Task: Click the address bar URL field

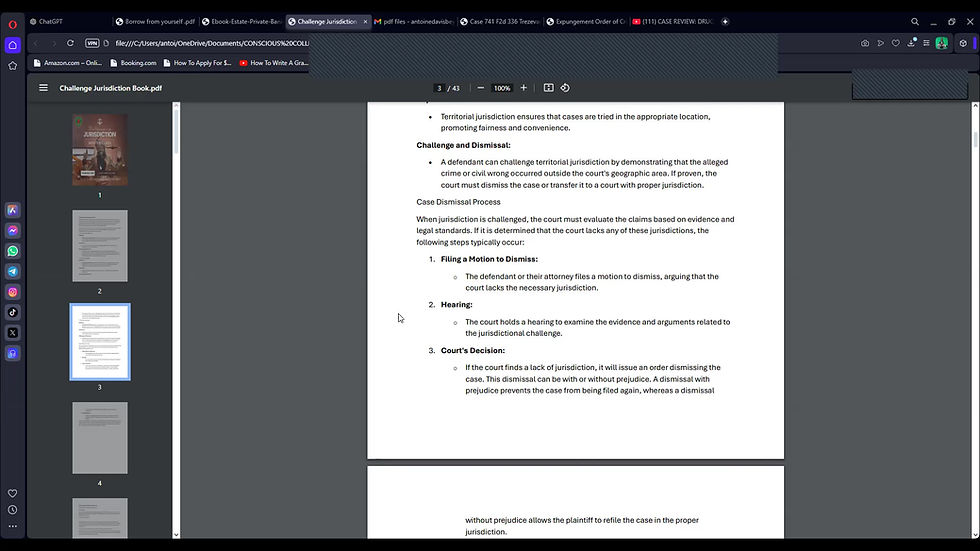Action: click(212, 43)
